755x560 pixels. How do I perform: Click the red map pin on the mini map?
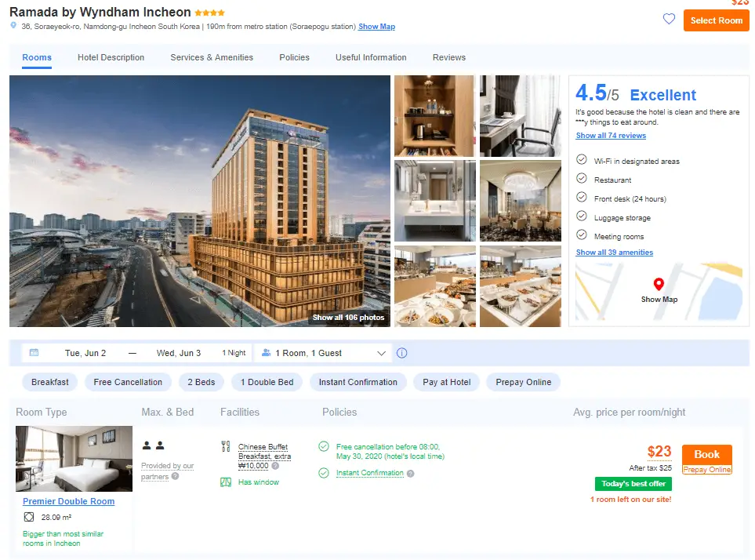pos(658,283)
